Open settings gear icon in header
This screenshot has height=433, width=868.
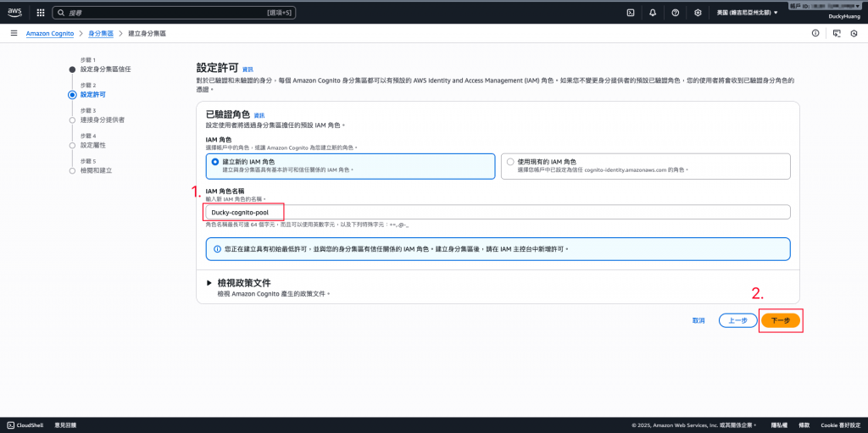coord(698,13)
